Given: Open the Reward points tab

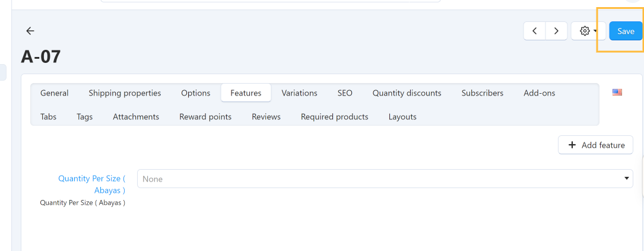Looking at the screenshot, I should (205, 117).
